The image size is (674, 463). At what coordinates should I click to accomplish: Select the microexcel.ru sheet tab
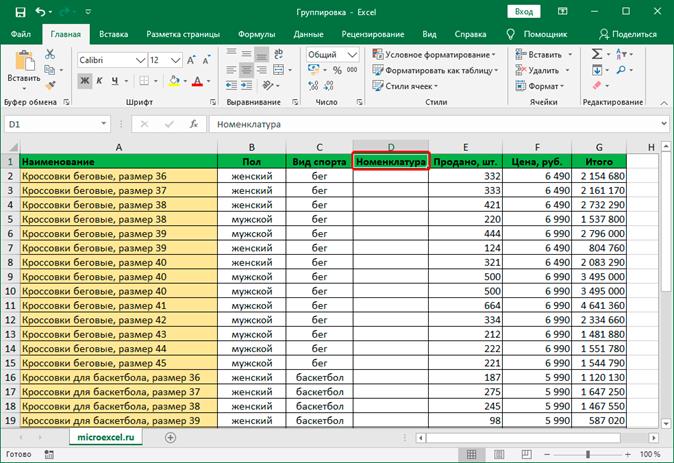click(x=106, y=437)
